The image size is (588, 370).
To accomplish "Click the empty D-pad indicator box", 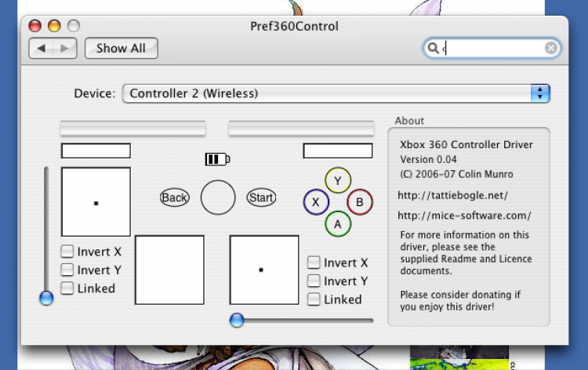I will point(169,270).
